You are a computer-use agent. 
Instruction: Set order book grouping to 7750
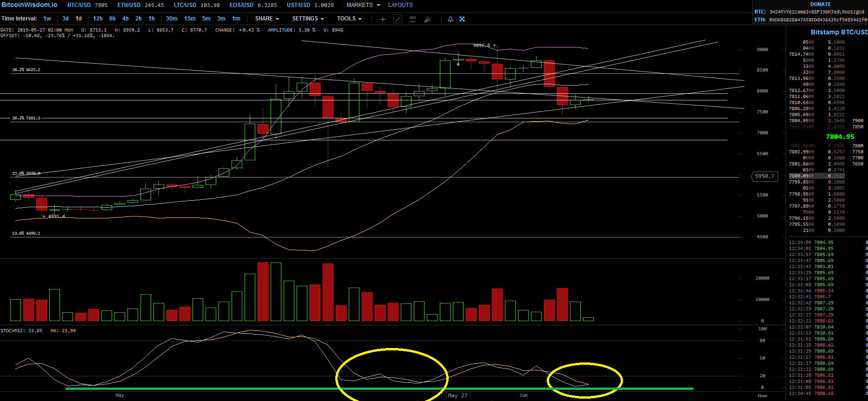(858, 152)
